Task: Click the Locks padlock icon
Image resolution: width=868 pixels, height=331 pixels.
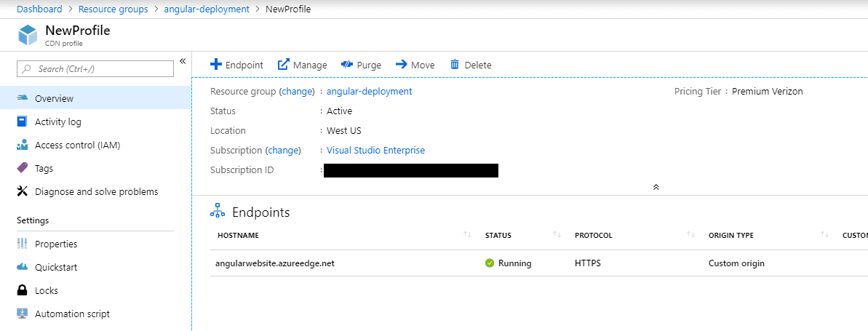Action: coord(22,290)
